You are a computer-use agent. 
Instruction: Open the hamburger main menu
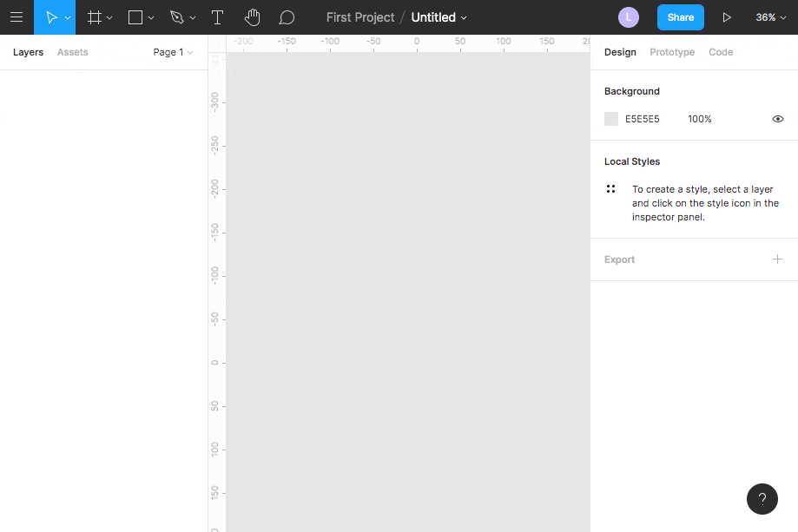click(x=16, y=17)
